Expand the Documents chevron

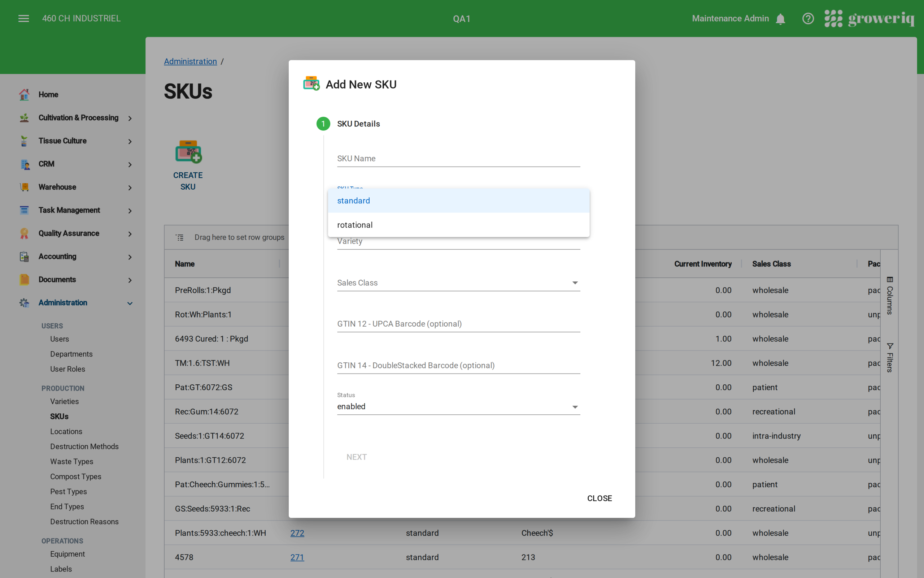tap(130, 280)
